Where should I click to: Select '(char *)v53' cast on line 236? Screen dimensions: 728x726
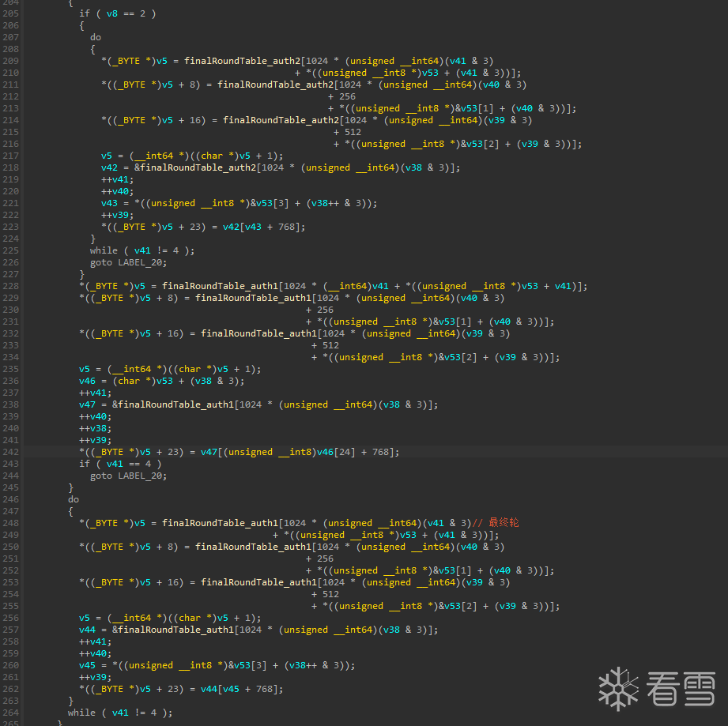(142, 381)
